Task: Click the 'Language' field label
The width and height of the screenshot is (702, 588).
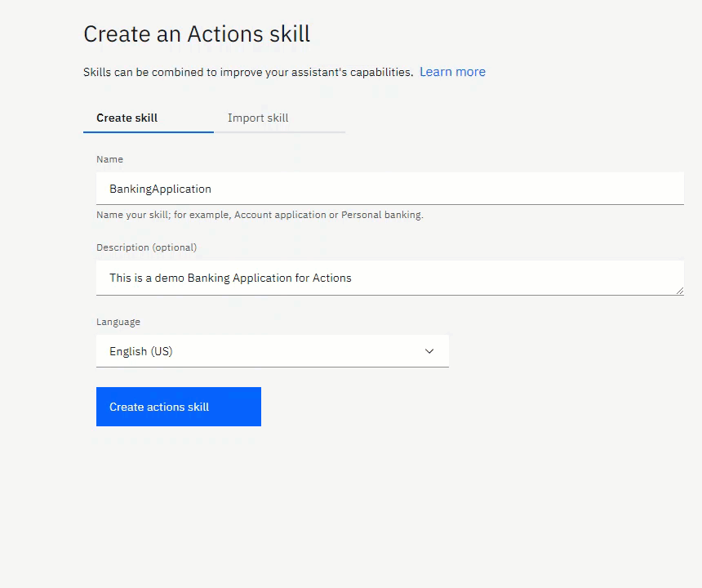Action: pos(118,322)
